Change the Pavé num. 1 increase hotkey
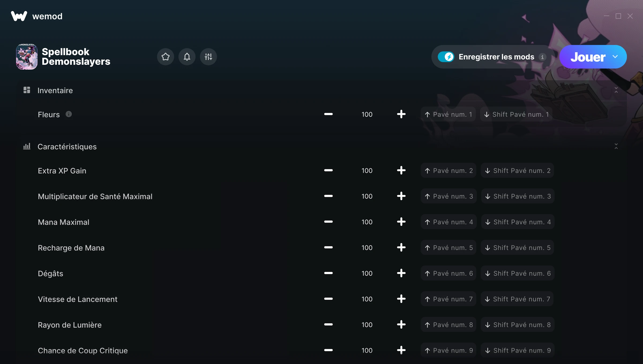Viewport: 643px width, 364px height. pos(448,114)
